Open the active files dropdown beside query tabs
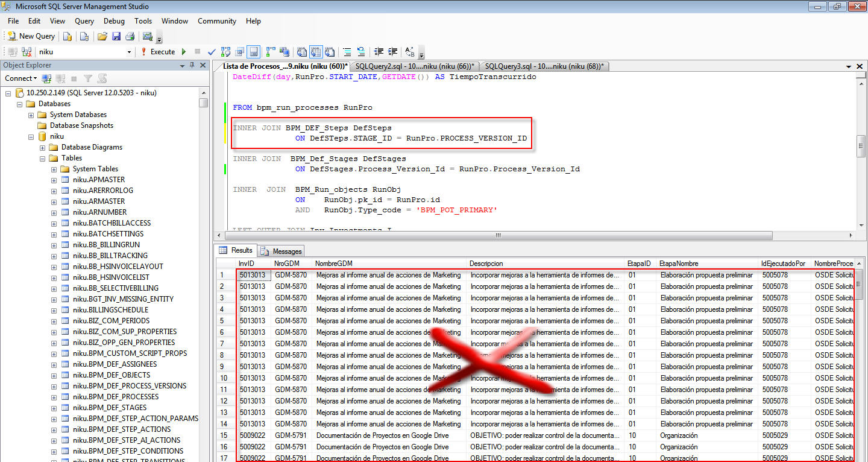Screen dimensions: 868x462 click(x=849, y=66)
